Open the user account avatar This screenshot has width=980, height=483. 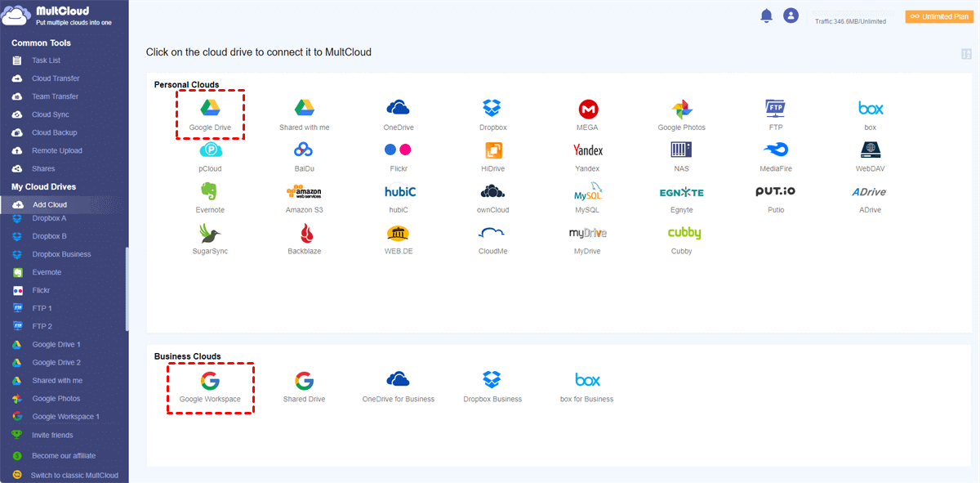[x=791, y=16]
